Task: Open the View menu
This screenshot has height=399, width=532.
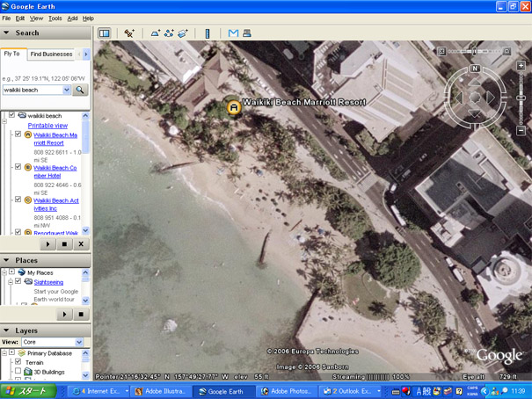Action: (36, 18)
